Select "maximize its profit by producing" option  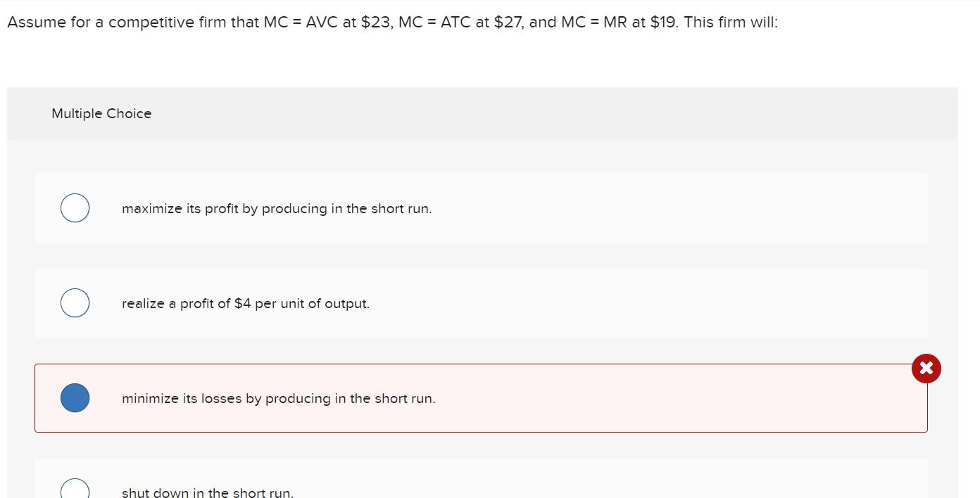75,207
